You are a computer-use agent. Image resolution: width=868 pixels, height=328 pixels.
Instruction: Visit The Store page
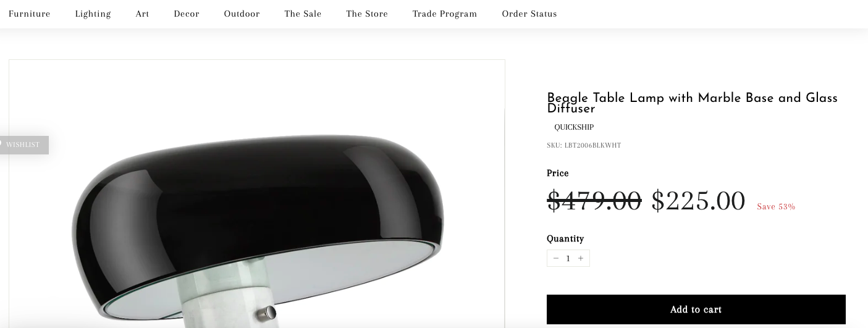pyautogui.click(x=368, y=14)
